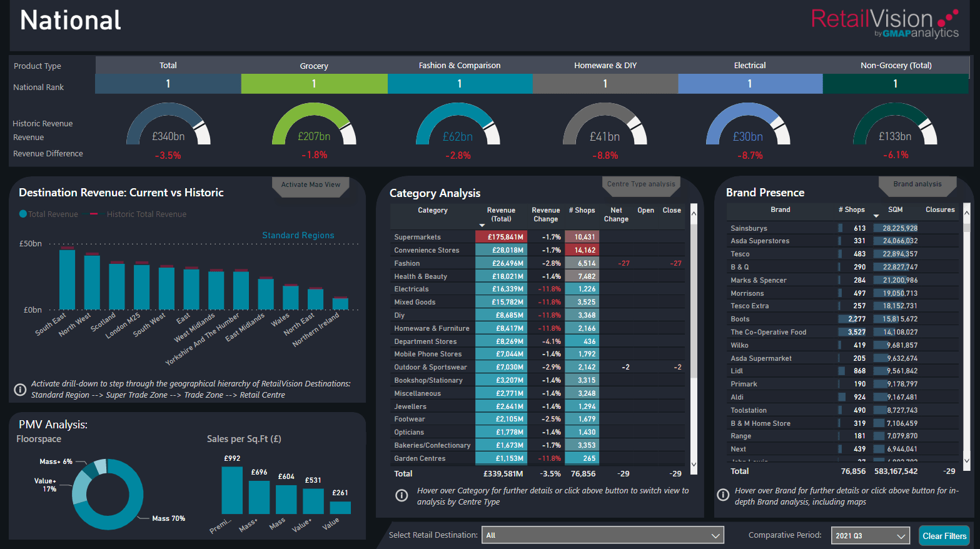Click info icon below Brand Presence table
980x549 pixels.
coord(723,495)
